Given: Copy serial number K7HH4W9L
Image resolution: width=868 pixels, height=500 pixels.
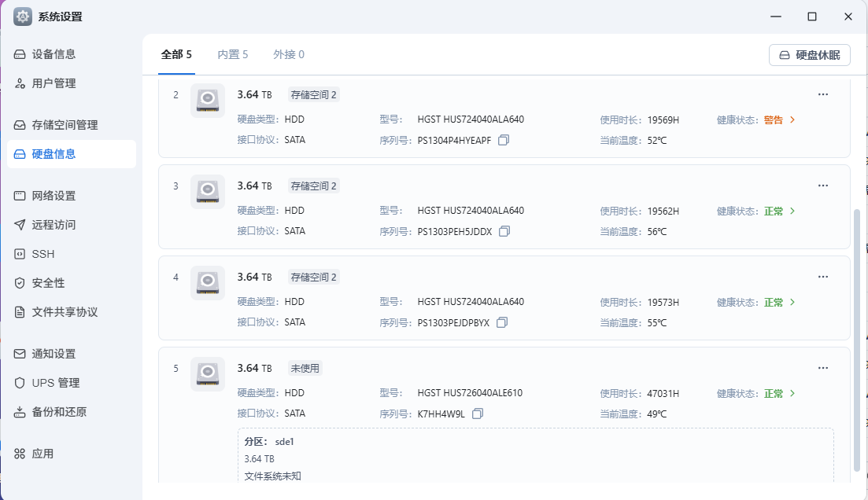Looking at the screenshot, I should pyautogui.click(x=478, y=414).
